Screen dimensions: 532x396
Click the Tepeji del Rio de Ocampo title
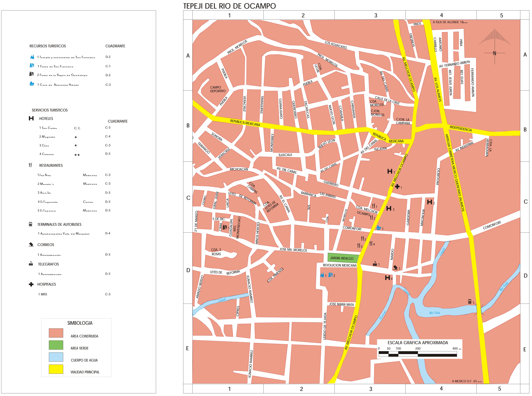229,6
